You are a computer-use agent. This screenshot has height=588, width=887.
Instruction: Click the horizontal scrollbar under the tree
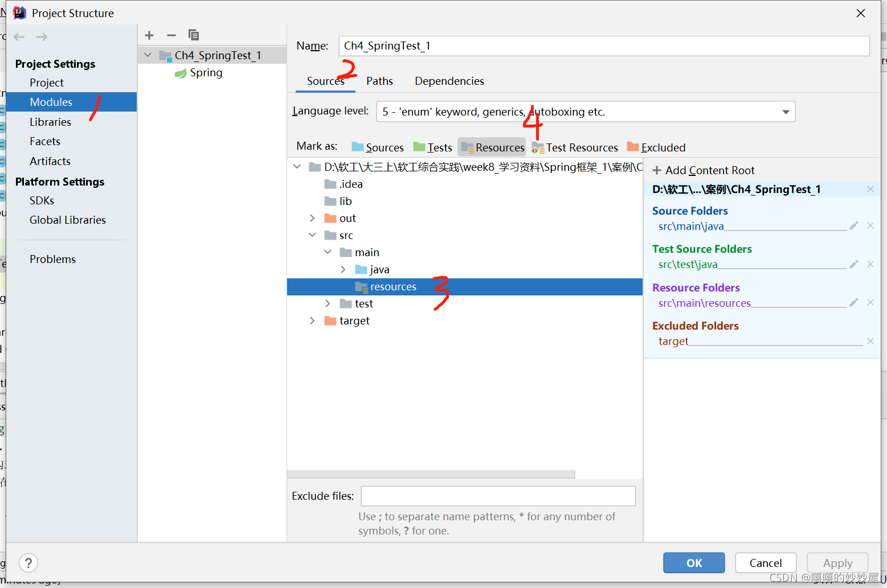click(431, 474)
